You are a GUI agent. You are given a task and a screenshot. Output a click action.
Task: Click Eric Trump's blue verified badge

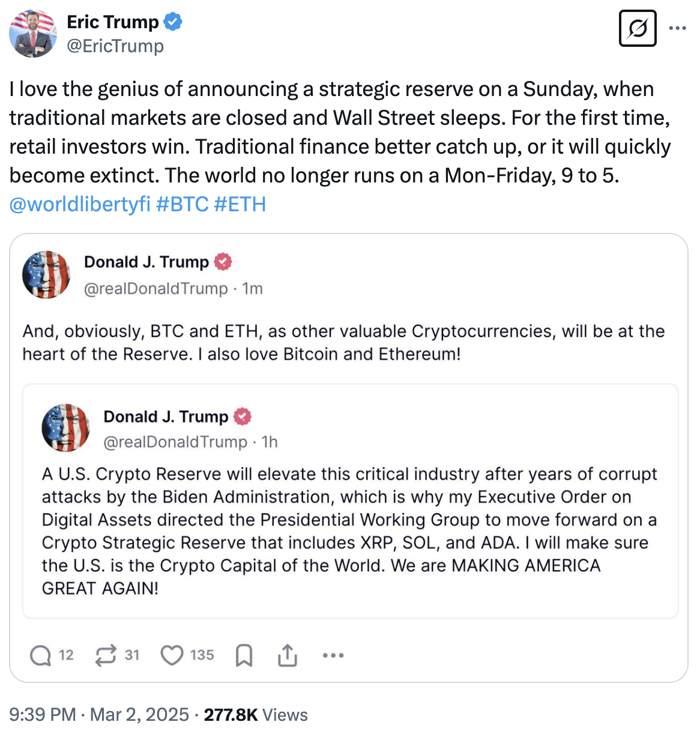[173, 22]
